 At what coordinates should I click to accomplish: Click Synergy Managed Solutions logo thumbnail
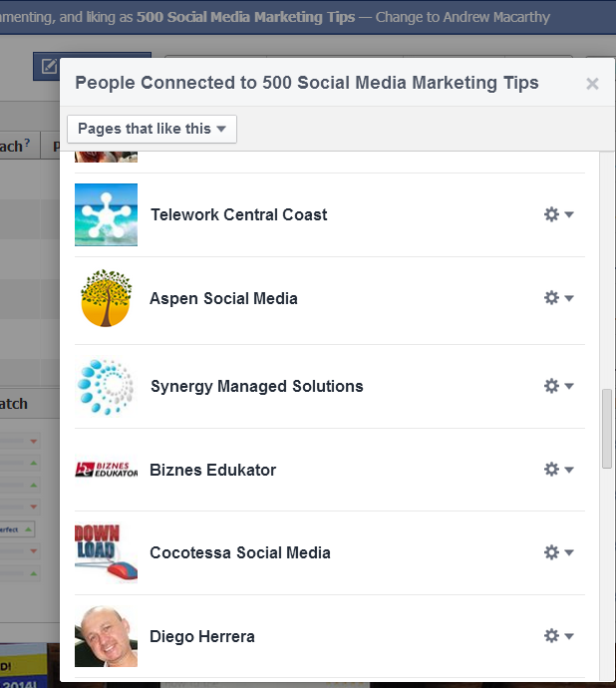click(x=106, y=386)
